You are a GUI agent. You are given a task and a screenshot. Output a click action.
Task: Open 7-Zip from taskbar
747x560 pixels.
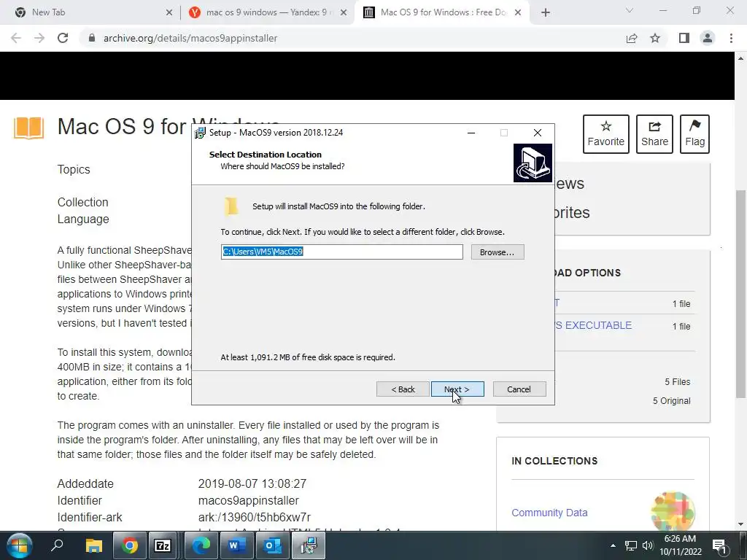pyautogui.click(x=163, y=545)
